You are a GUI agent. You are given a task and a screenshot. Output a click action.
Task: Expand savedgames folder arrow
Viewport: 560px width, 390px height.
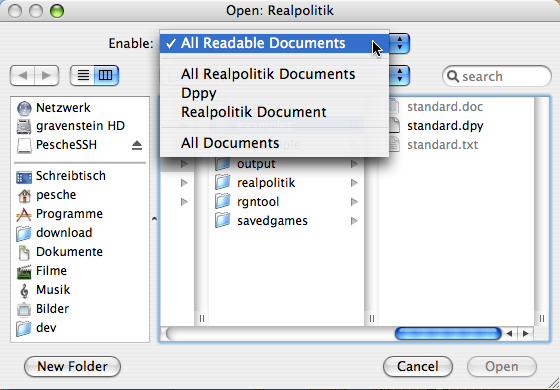tap(354, 221)
